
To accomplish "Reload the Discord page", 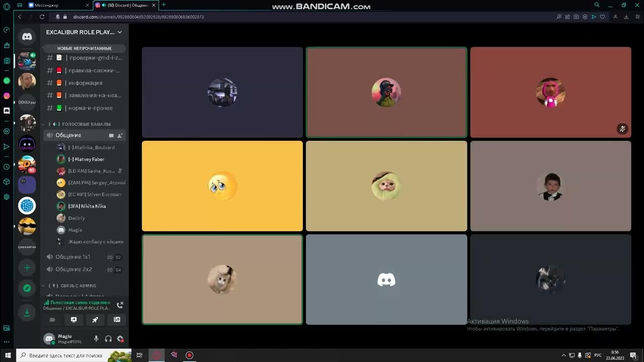I will pos(42,17).
